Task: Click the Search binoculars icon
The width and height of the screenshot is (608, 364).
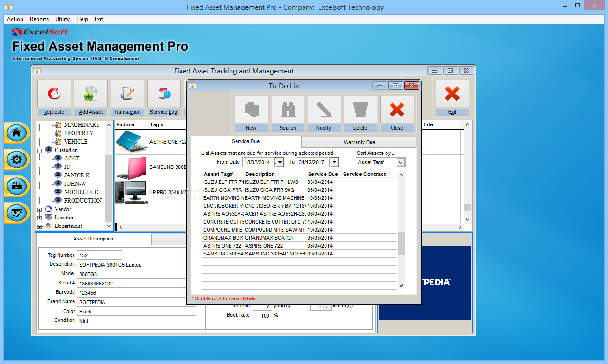Action: pos(288,110)
